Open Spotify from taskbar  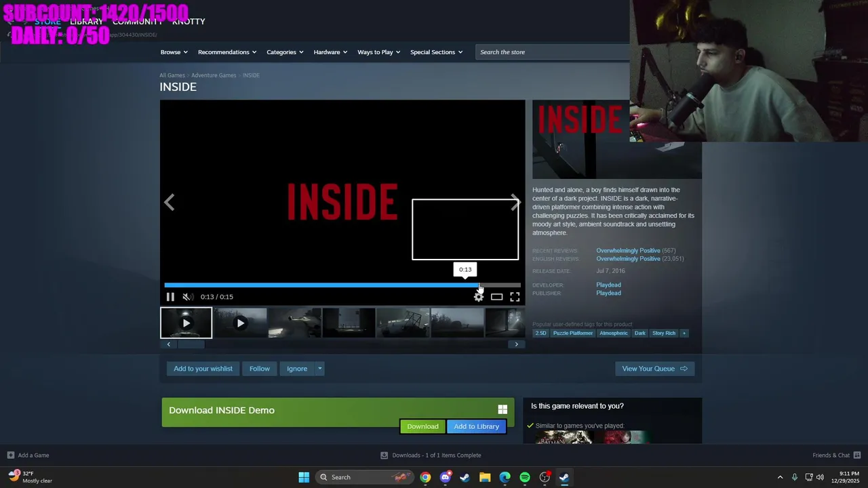(525, 477)
